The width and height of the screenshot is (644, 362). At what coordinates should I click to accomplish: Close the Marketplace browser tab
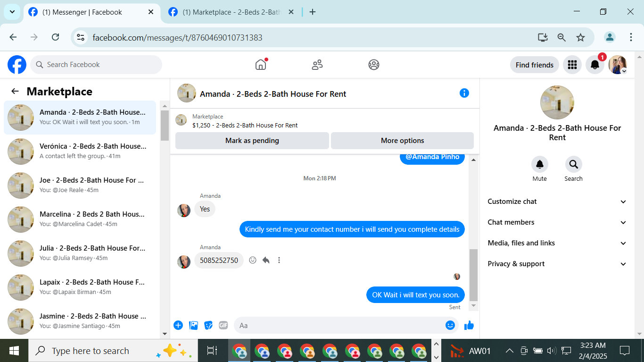coord(291,12)
